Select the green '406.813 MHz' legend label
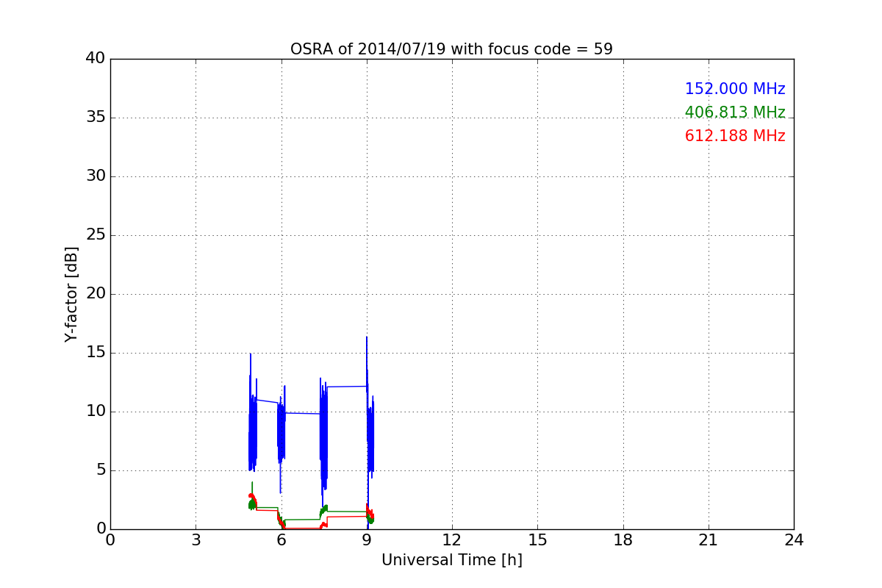Image resolution: width=882 pixels, height=588 pixels. coord(735,112)
